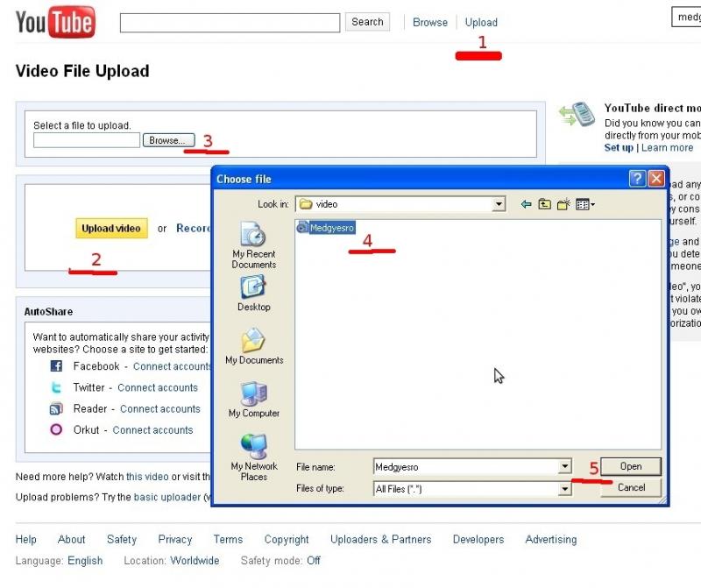This screenshot has height=588, width=701.
Task: Select Desktop in the places bar
Action: coord(253,294)
